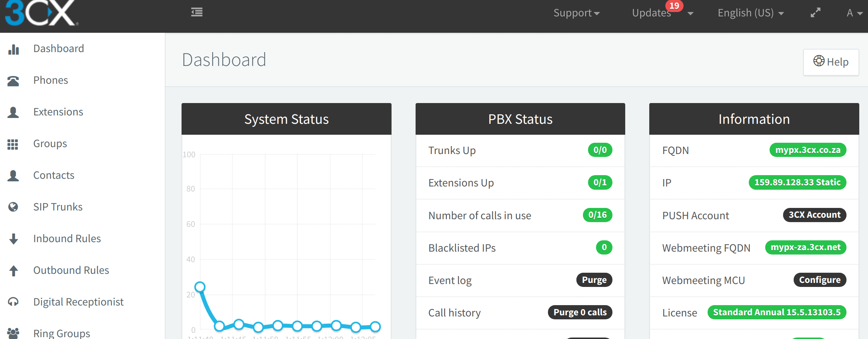Select Inbound Rules in the sidebar
868x339 pixels.
click(67, 238)
